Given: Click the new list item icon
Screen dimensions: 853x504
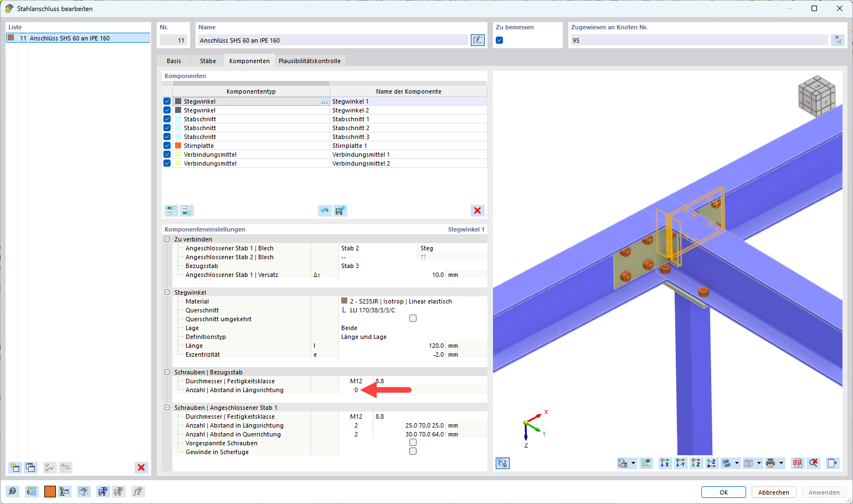Looking at the screenshot, I should pyautogui.click(x=15, y=467).
